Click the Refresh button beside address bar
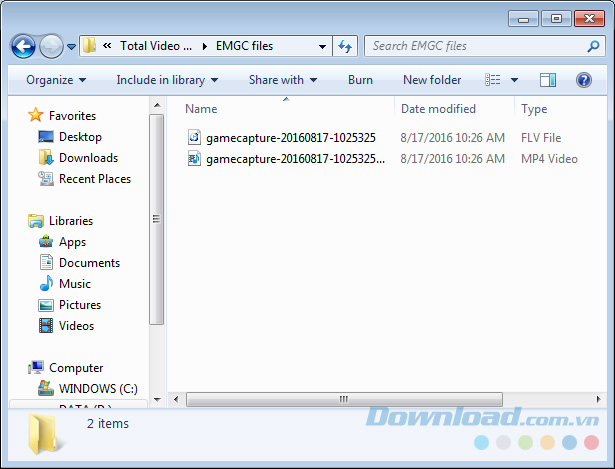The image size is (615, 469). pyautogui.click(x=346, y=46)
